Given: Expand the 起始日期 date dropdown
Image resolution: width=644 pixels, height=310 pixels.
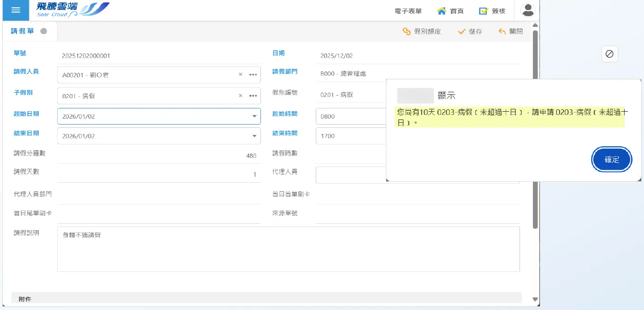Looking at the screenshot, I should [254, 116].
